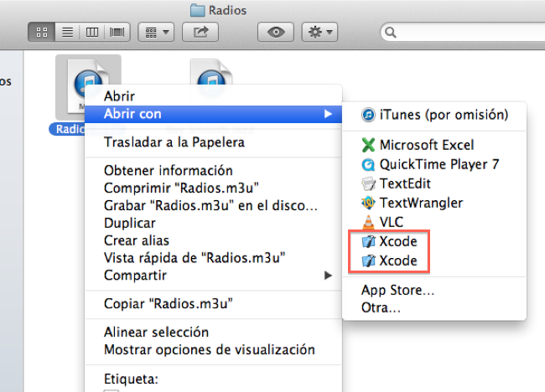Choose Comprimir "Radios.m3u"
Viewport: 545px width, 392px height.
[214, 188]
